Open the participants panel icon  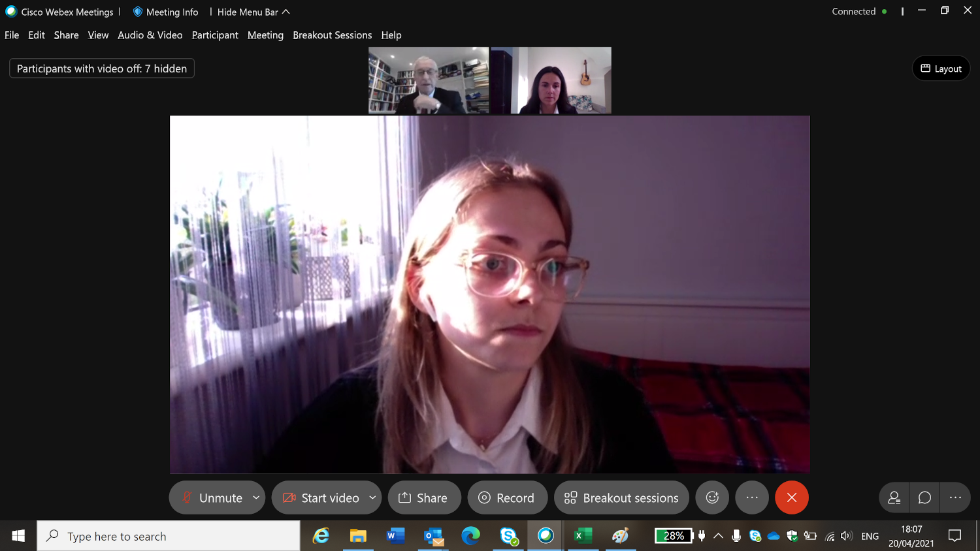894,497
